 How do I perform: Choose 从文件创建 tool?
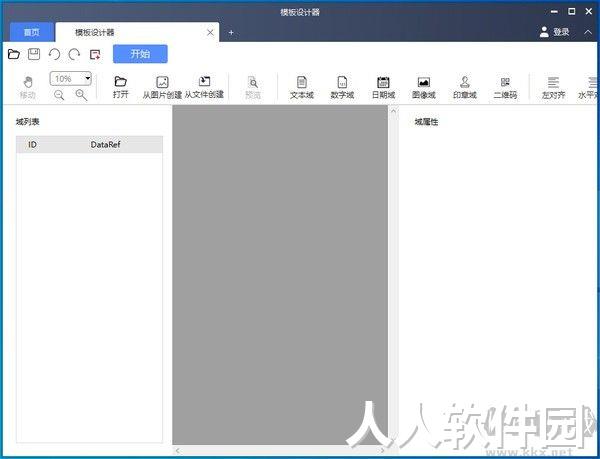click(x=204, y=87)
